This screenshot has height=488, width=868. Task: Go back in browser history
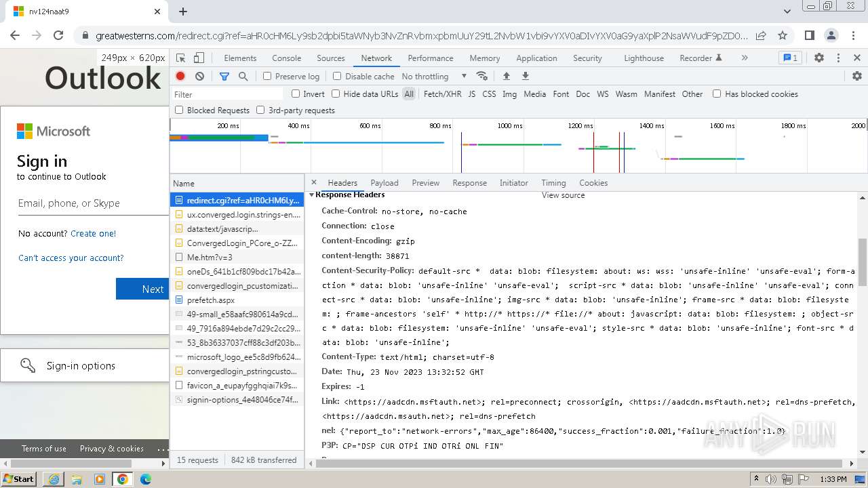pos(15,35)
